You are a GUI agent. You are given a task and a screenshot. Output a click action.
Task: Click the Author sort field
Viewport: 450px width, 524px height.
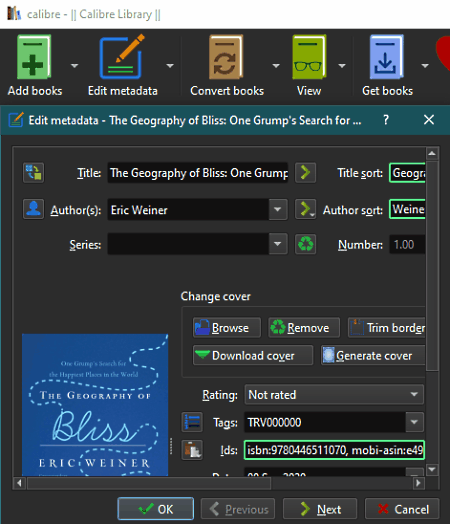[407, 210]
